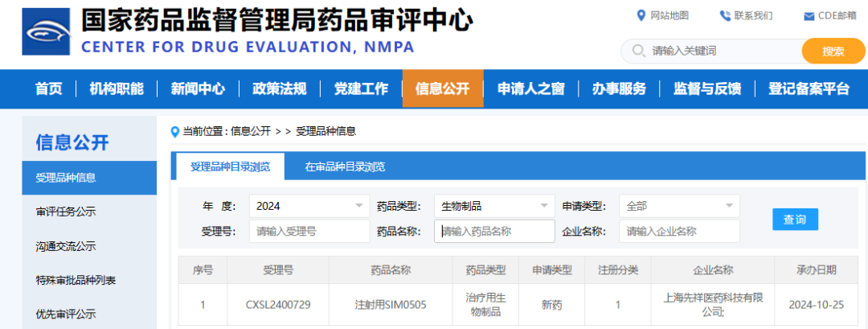Click the 企业名称 column header
The height and width of the screenshot is (329, 868).
[714, 270]
